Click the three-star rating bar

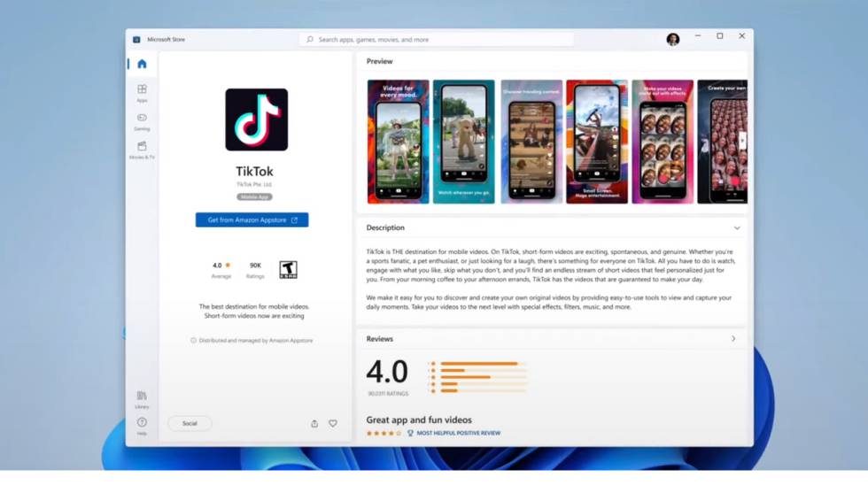click(x=484, y=377)
